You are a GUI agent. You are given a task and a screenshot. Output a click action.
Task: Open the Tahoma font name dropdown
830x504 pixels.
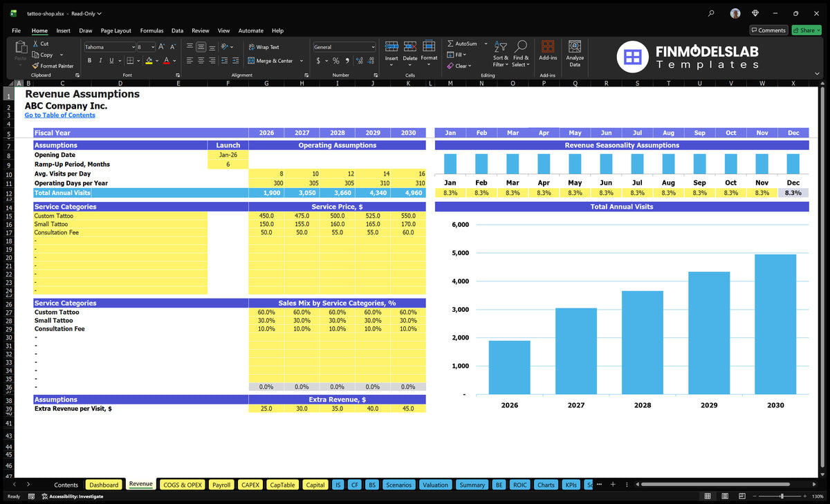tap(132, 47)
